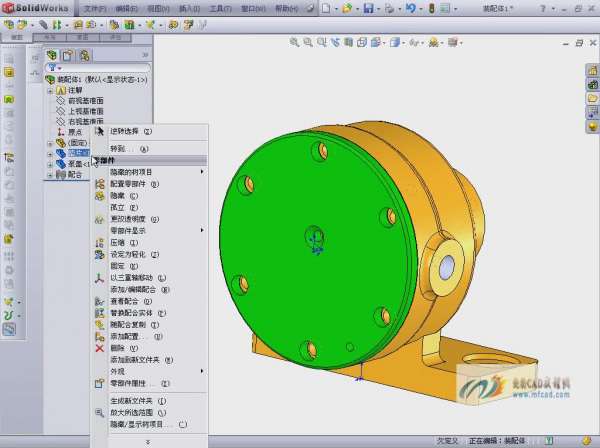
Task: Choose 孤立 in context menu
Action: 149,207
